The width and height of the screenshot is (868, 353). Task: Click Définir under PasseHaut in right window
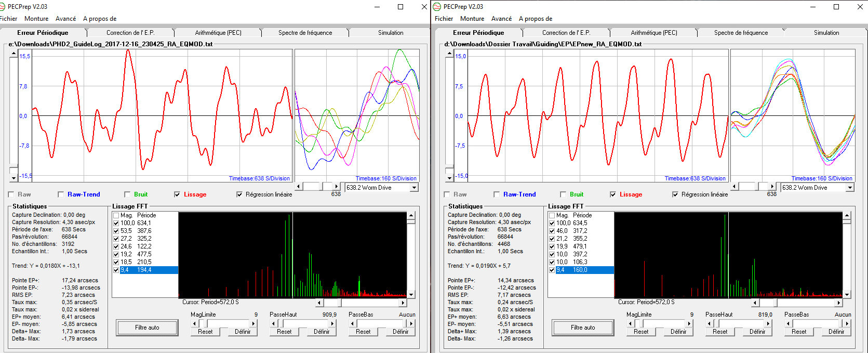click(x=757, y=332)
